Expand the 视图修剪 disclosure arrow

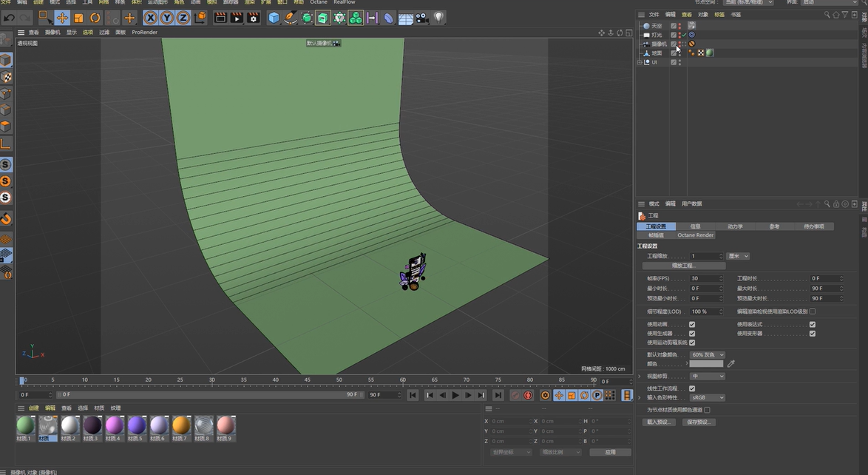pos(640,377)
